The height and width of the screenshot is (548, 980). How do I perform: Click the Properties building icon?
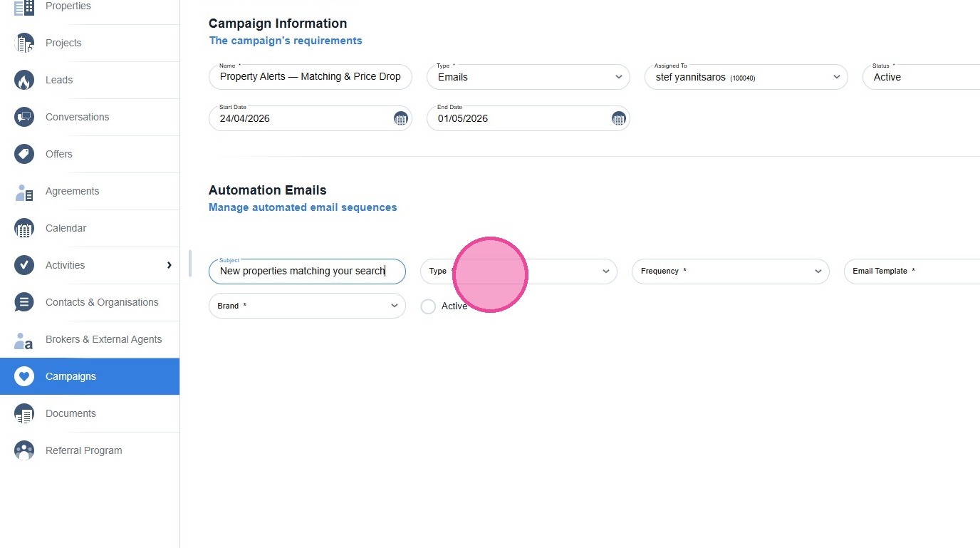tap(24, 7)
